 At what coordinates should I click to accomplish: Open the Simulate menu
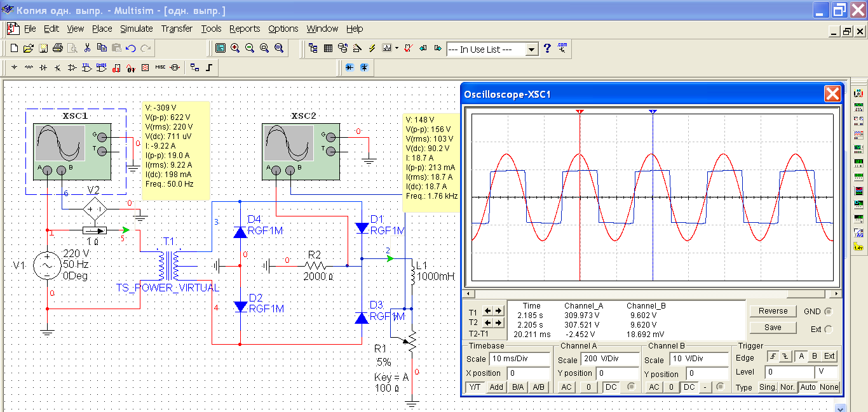[x=137, y=29]
